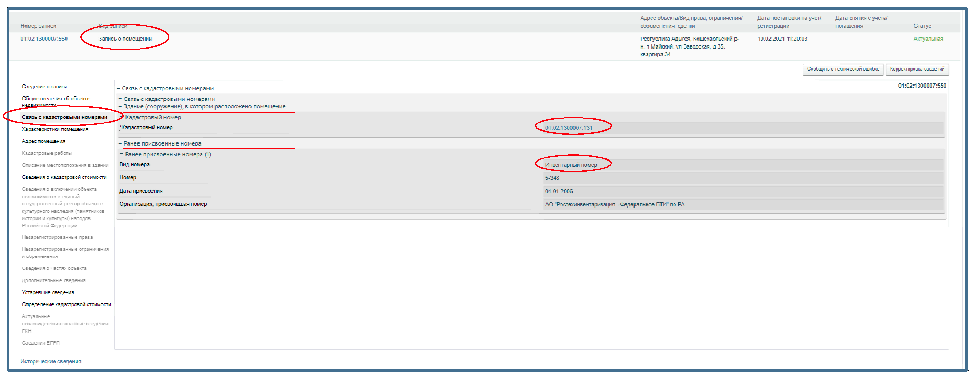Click 'Дата присвоения' row label

tap(141, 191)
